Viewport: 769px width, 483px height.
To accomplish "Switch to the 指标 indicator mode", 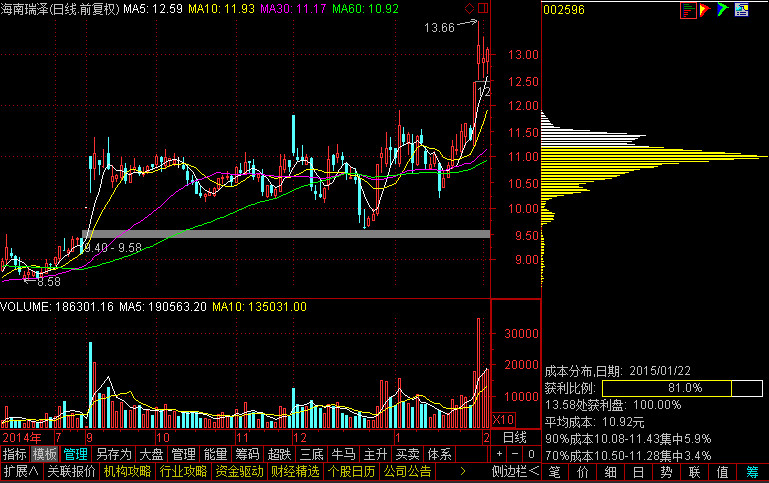I will tap(15, 454).
